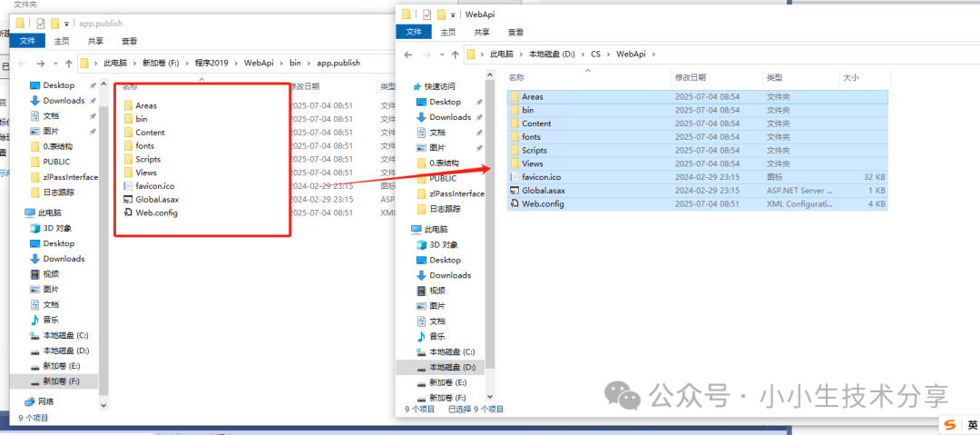The height and width of the screenshot is (435, 980).
Task: Select Web.config in WebApi window
Action: [x=697, y=204]
